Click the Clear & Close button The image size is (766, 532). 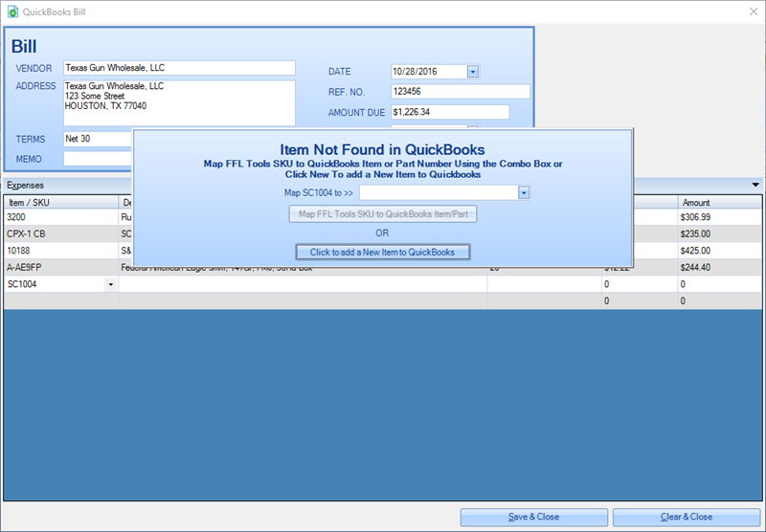coord(687,517)
